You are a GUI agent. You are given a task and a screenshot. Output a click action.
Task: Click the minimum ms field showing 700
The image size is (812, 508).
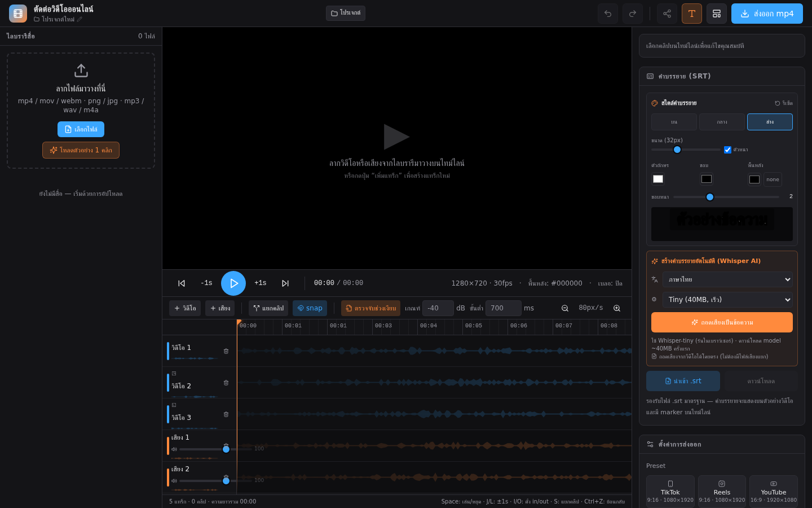click(x=504, y=308)
